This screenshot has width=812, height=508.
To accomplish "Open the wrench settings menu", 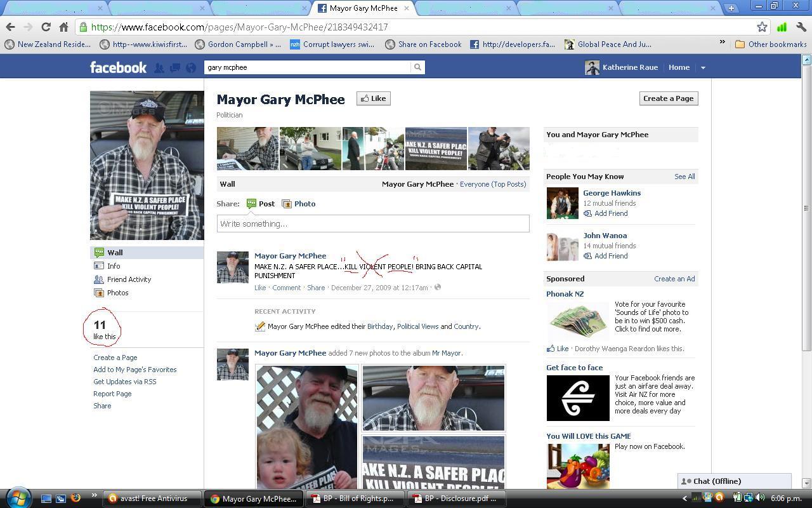I will point(801,27).
